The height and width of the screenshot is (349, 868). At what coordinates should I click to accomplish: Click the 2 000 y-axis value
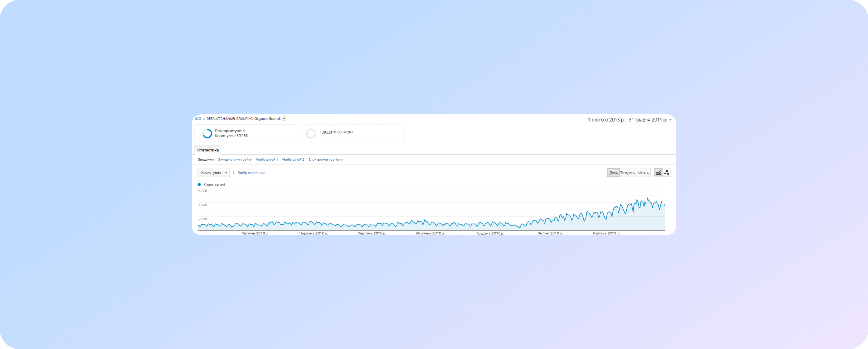203,219
